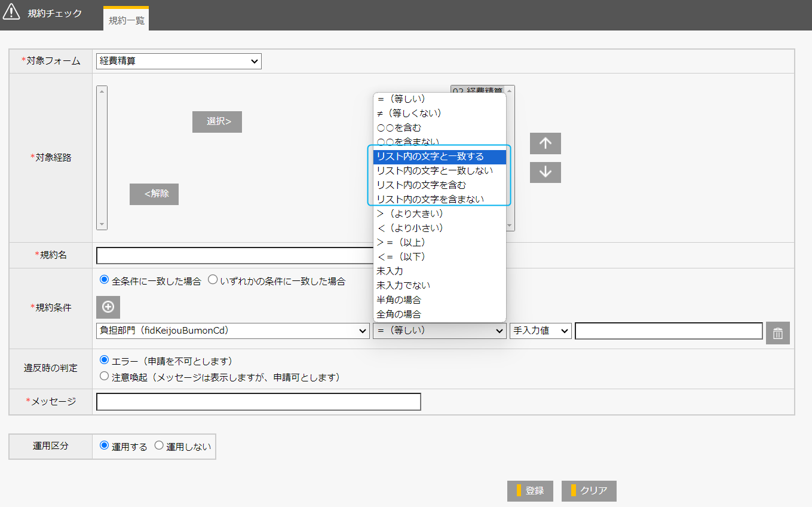Choose >=（以上） option

(x=439, y=242)
